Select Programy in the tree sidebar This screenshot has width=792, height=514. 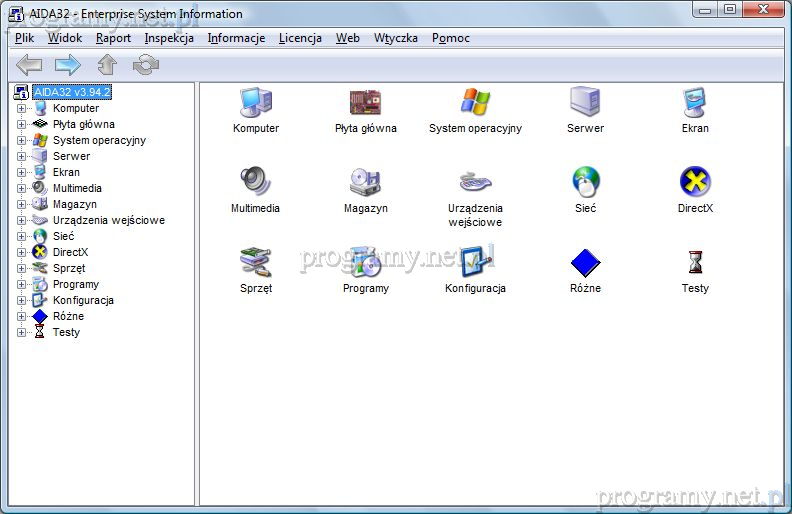click(76, 284)
